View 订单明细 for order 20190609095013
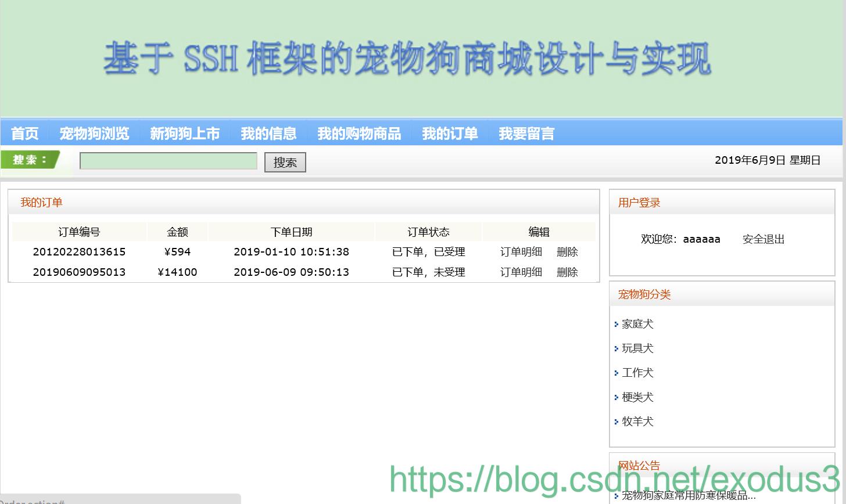846x504 pixels. point(521,272)
